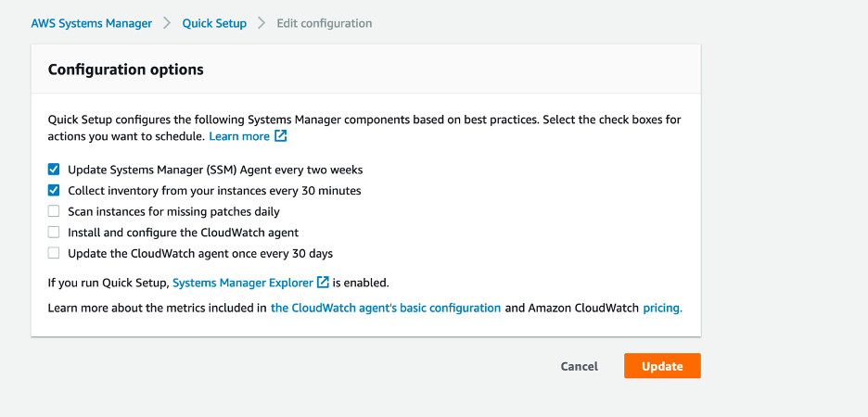
Task: Select the Edit configuration breadcrumb text
Action: (324, 23)
